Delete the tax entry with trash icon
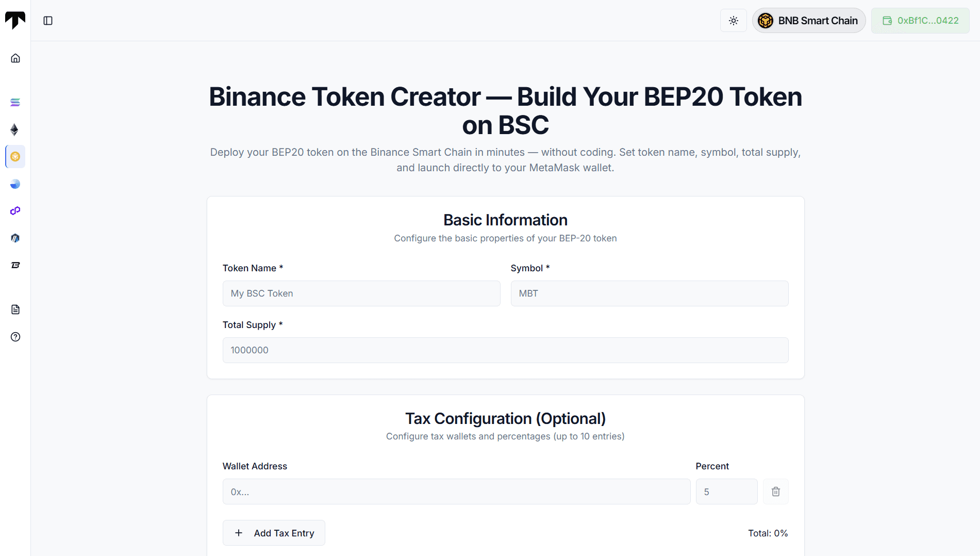Viewport: 980px width, 556px height. click(775, 492)
